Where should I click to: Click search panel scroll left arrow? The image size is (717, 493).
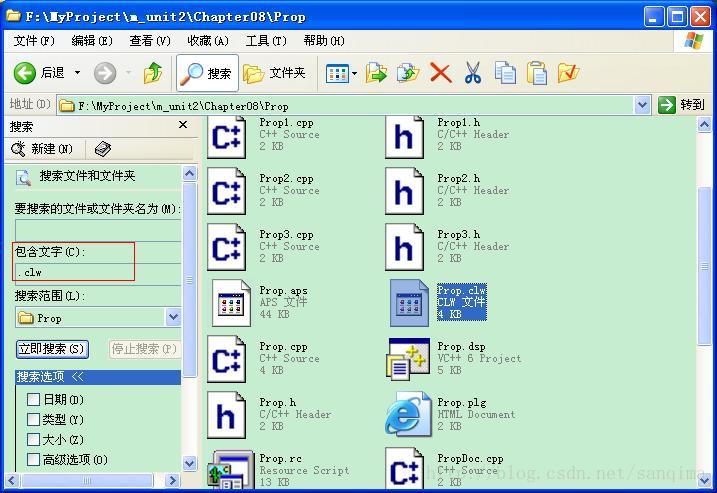pos(12,480)
